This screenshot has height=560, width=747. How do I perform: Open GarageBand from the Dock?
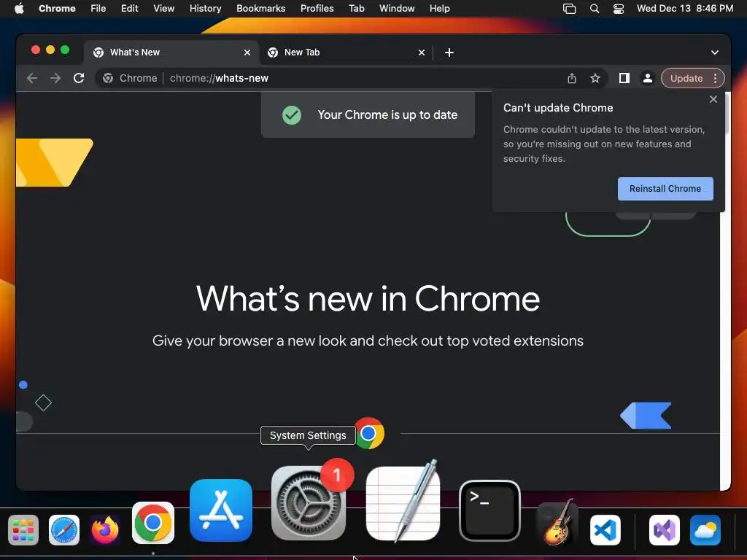point(558,523)
